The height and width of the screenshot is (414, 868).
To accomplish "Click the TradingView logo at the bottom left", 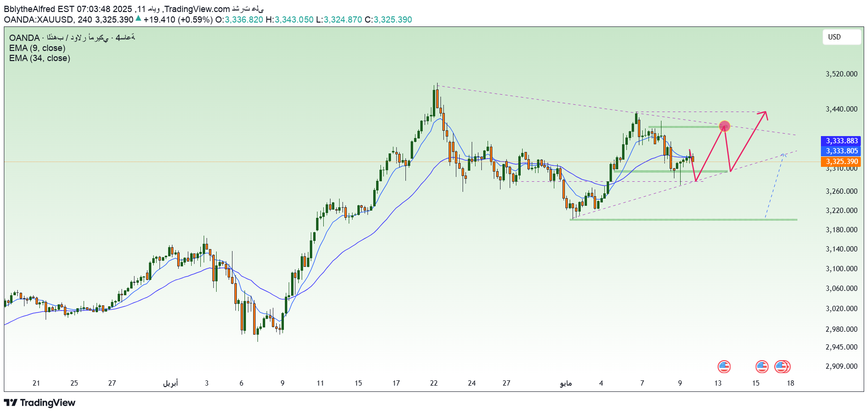I will [x=40, y=402].
